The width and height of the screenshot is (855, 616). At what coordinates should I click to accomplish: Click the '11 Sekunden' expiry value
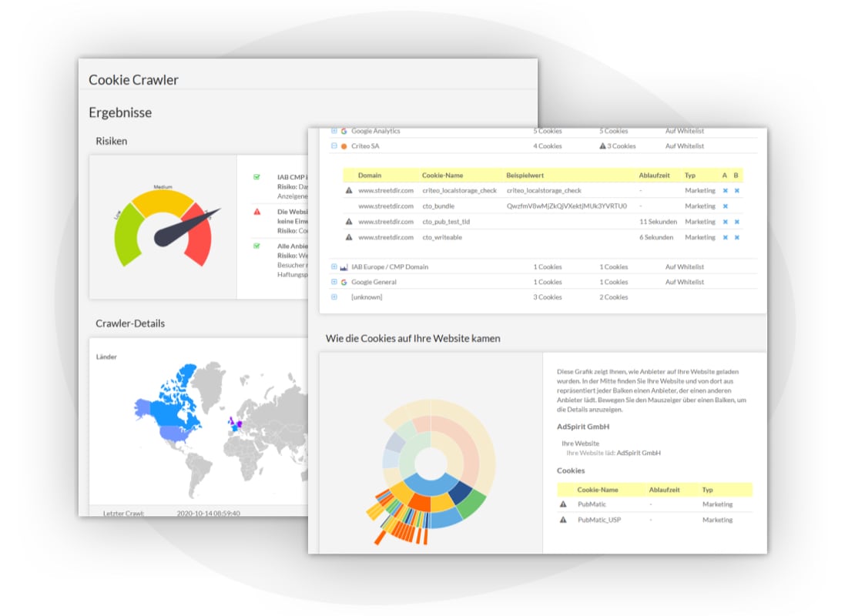tap(658, 222)
